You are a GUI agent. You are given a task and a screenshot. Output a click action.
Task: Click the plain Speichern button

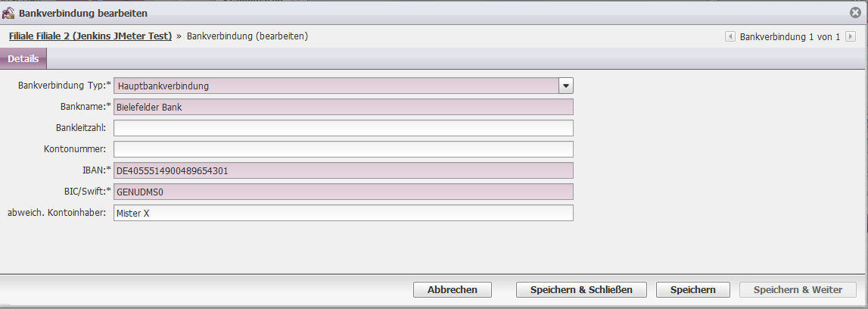pos(692,289)
